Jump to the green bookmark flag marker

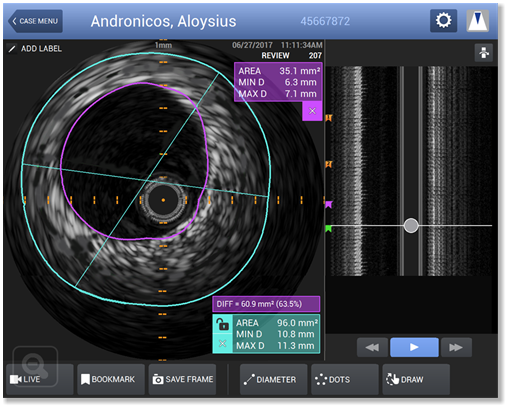pyautogui.click(x=329, y=229)
